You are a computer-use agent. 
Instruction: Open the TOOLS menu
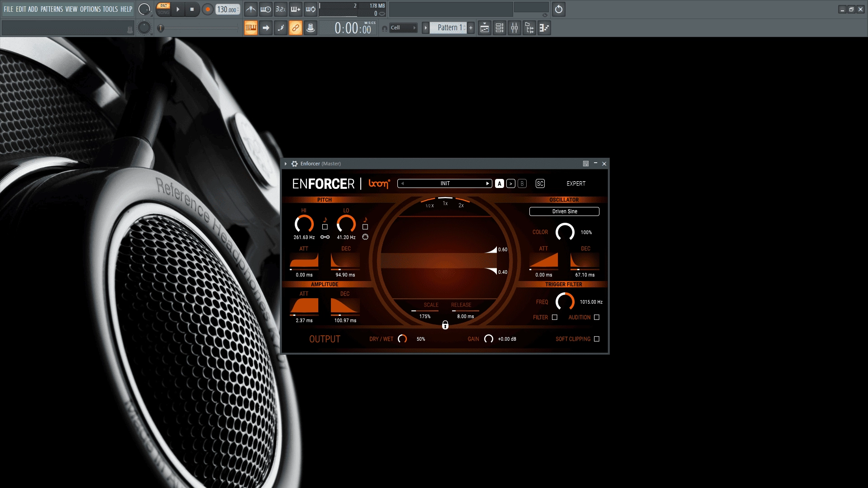[110, 9]
